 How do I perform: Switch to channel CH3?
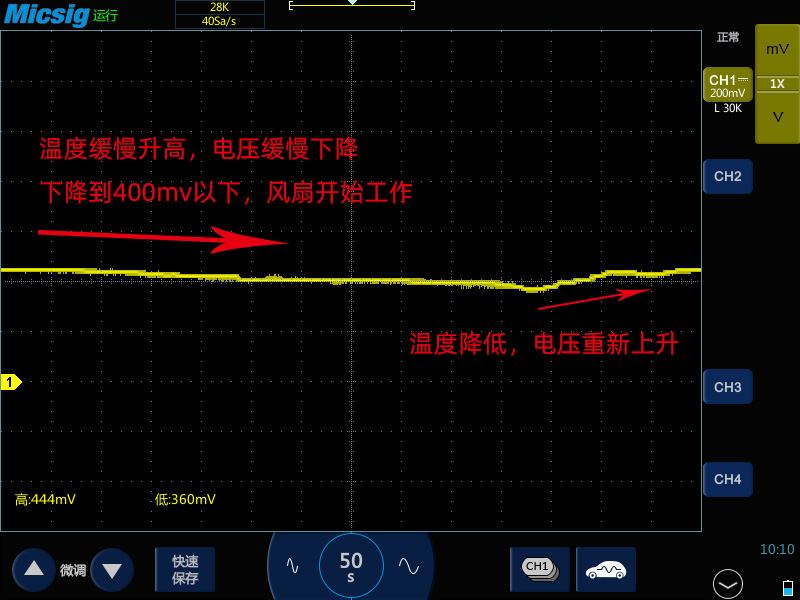[727, 386]
